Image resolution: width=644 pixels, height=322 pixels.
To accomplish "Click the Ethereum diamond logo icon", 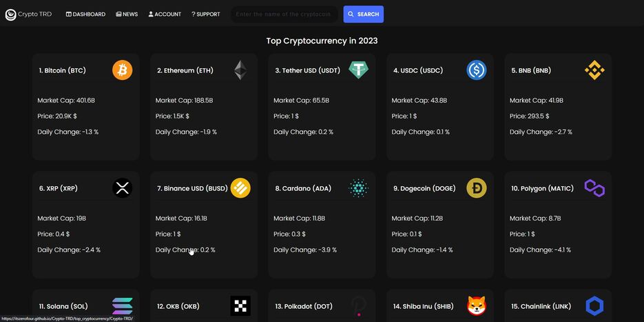I will pyautogui.click(x=240, y=70).
